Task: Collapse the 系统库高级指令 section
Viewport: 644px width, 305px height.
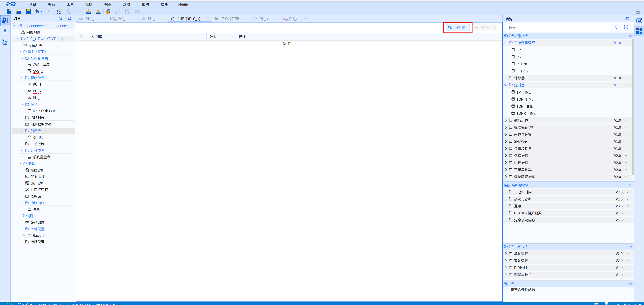Action: (630, 185)
